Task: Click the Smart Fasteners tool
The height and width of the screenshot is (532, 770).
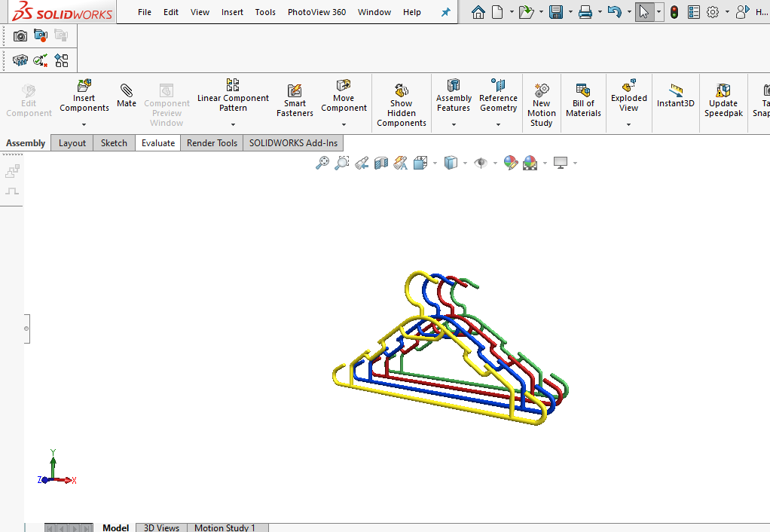Action: [x=295, y=99]
